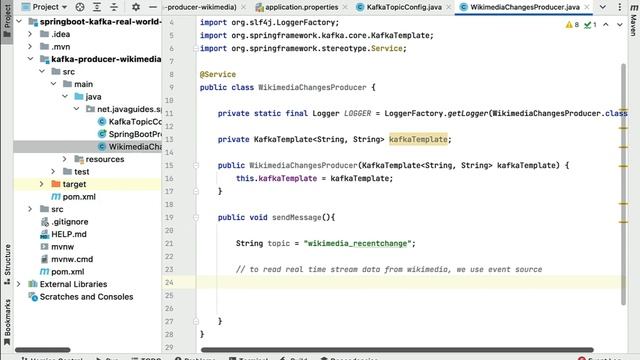Click the highlighted kafkaTemplate field on line 13
The image size is (640, 360).
pyautogui.click(x=418, y=140)
